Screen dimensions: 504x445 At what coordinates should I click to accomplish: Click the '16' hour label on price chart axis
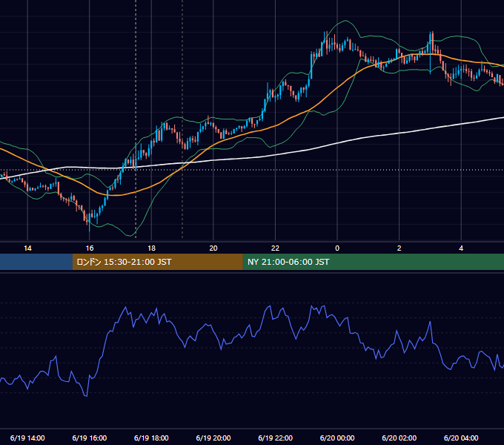pyautogui.click(x=90, y=248)
